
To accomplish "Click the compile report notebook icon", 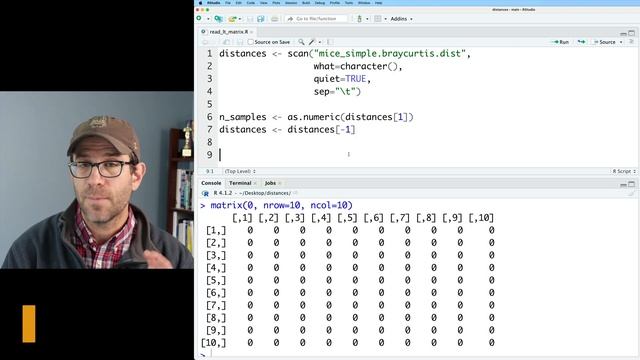I will 330,42.
